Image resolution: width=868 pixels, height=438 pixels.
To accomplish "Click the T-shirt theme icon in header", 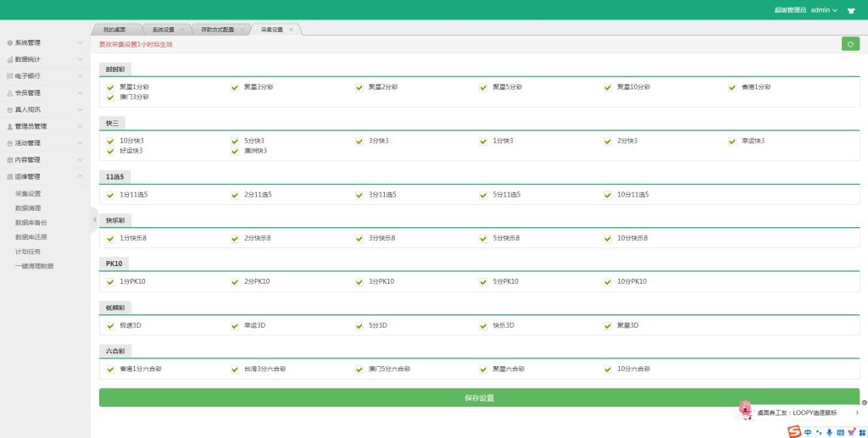I will 851,10.
